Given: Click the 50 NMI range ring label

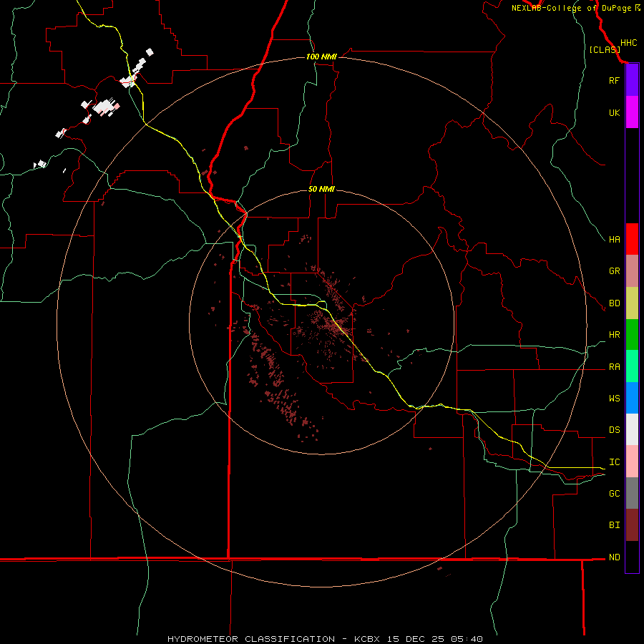Looking at the screenshot, I should tap(321, 189).
